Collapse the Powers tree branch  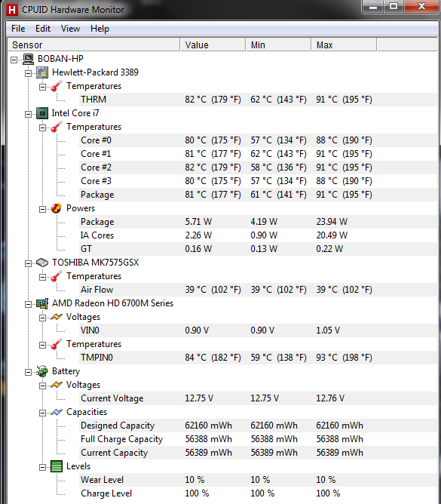(42, 209)
